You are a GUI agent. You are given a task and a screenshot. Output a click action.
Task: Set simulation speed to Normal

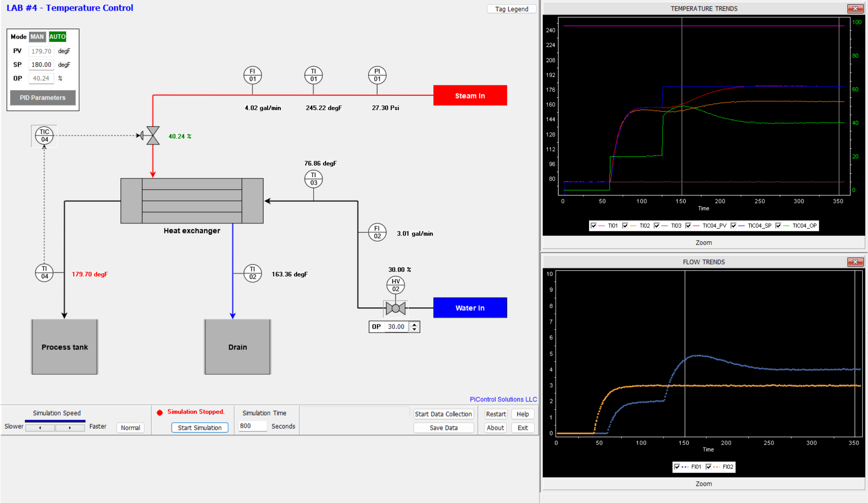[x=131, y=428]
